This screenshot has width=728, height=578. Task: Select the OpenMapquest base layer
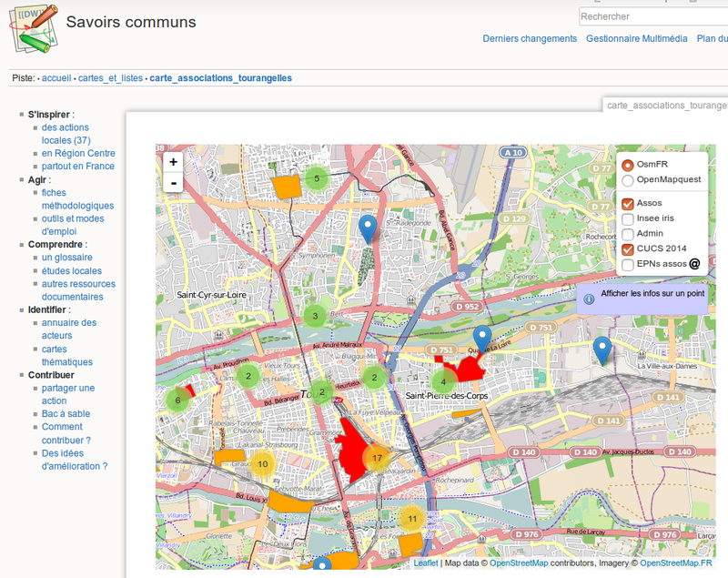pyautogui.click(x=628, y=180)
